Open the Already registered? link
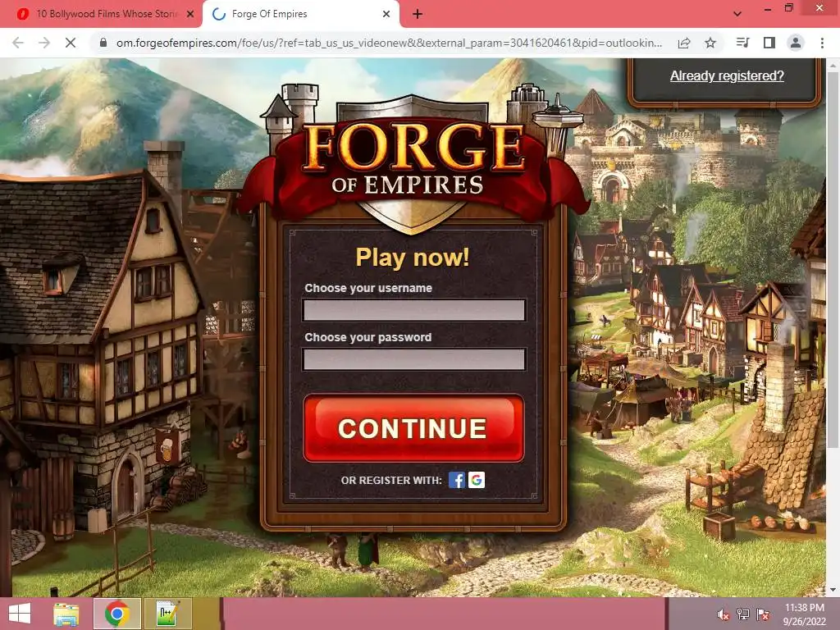The image size is (840, 630). click(x=727, y=76)
